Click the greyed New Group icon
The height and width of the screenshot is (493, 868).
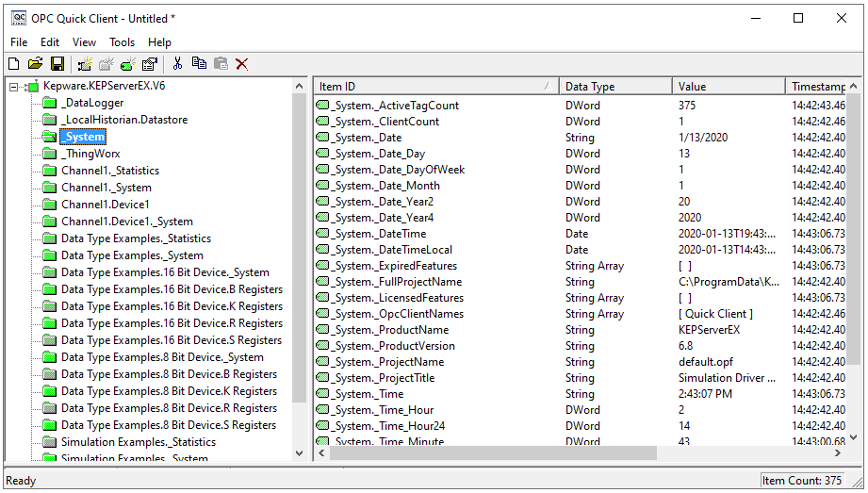click(x=106, y=64)
